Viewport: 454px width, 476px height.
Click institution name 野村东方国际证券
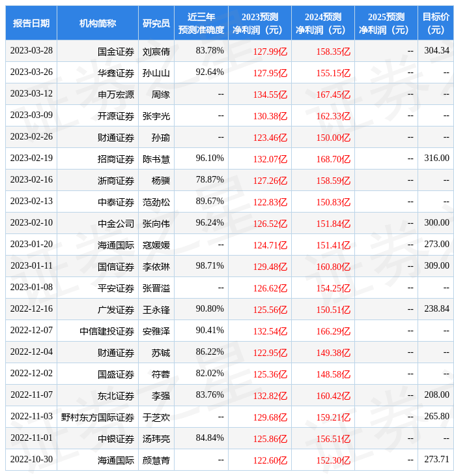[98, 418]
